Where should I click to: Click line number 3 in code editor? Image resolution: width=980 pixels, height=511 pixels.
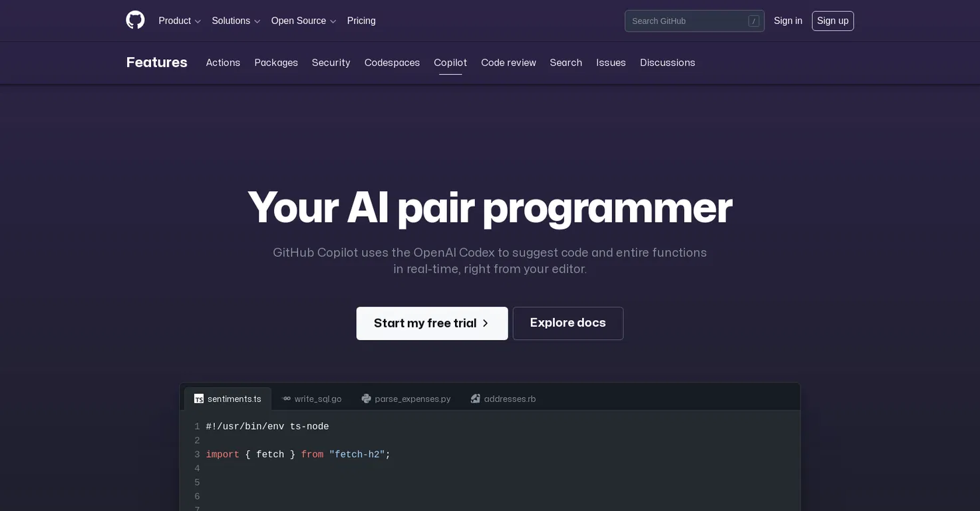(197, 454)
